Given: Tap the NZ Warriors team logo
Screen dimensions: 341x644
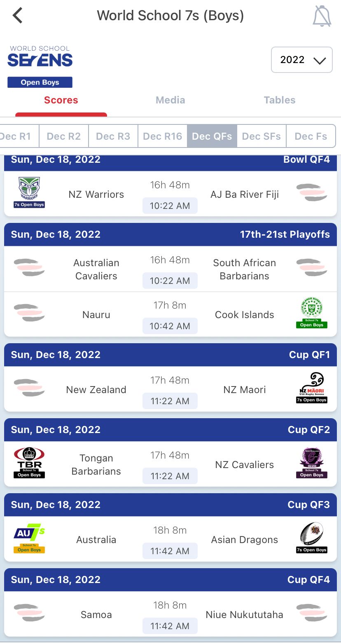Looking at the screenshot, I should click(29, 192).
